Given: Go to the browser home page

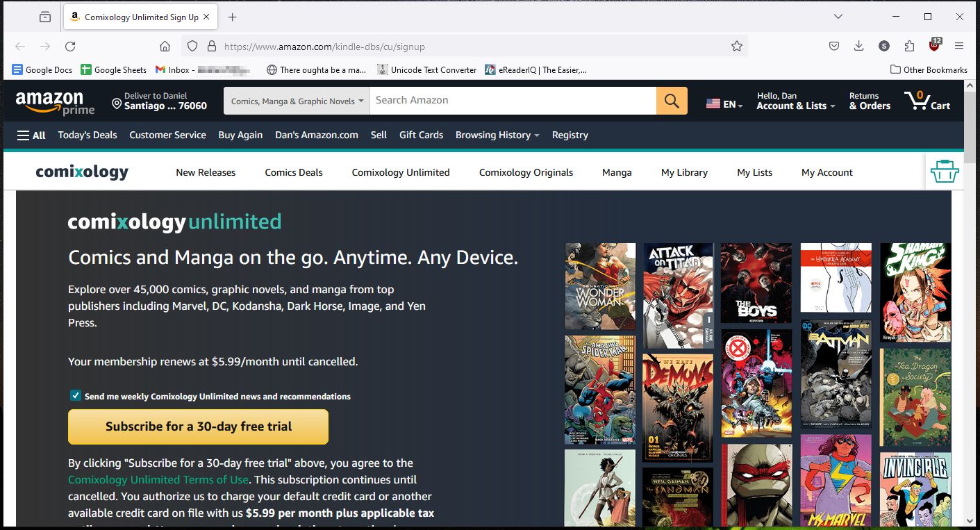Looking at the screenshot, I should coord(165,47).
